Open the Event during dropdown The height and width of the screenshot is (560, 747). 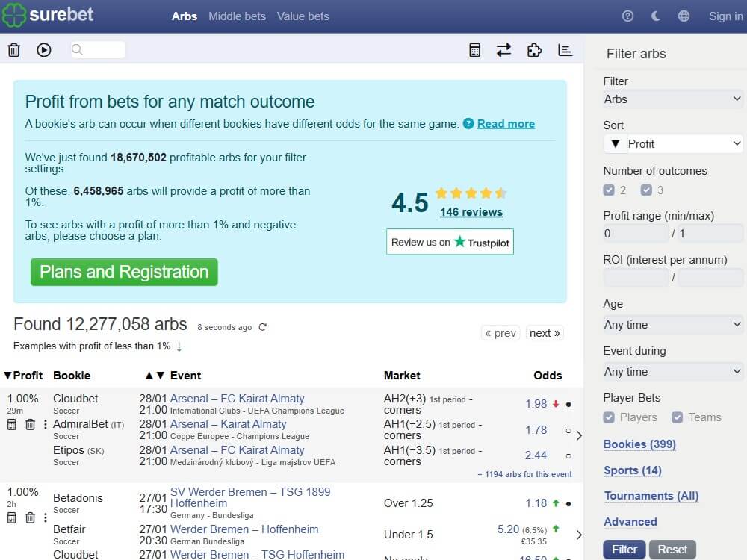click(x=672, y=371)
